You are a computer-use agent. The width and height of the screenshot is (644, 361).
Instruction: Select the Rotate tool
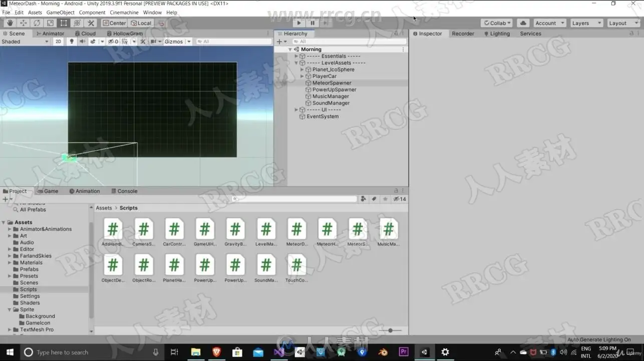click(x=37, y=23)
